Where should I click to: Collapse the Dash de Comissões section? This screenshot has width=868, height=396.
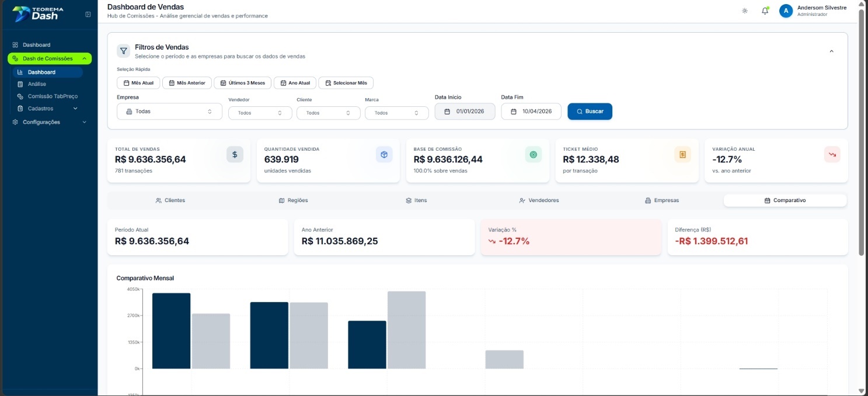(x=50, y=58)
